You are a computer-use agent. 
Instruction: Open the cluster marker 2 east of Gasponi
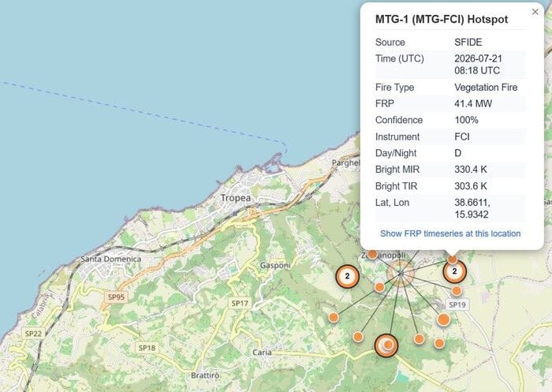pyautogui.click(x=348, y=276)
